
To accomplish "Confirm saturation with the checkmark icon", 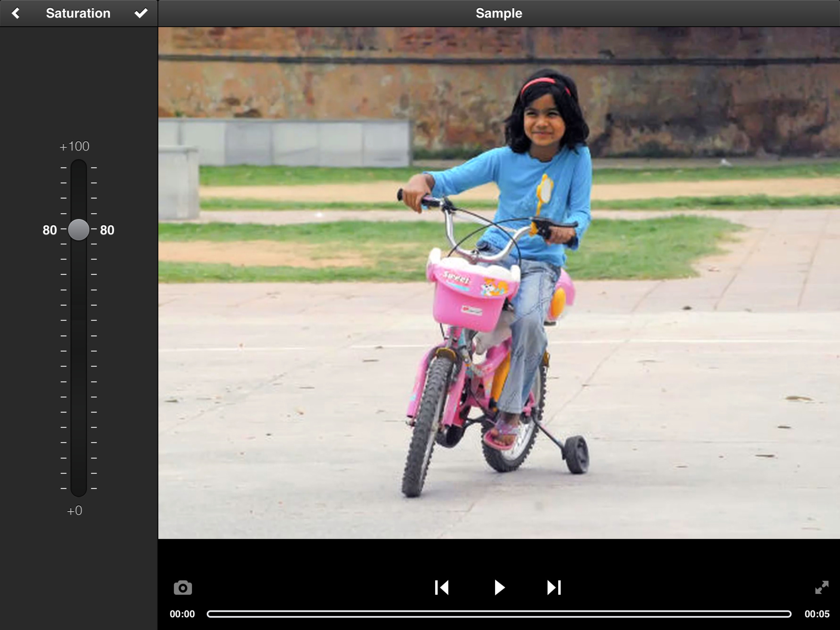I will tap(141, 13).
